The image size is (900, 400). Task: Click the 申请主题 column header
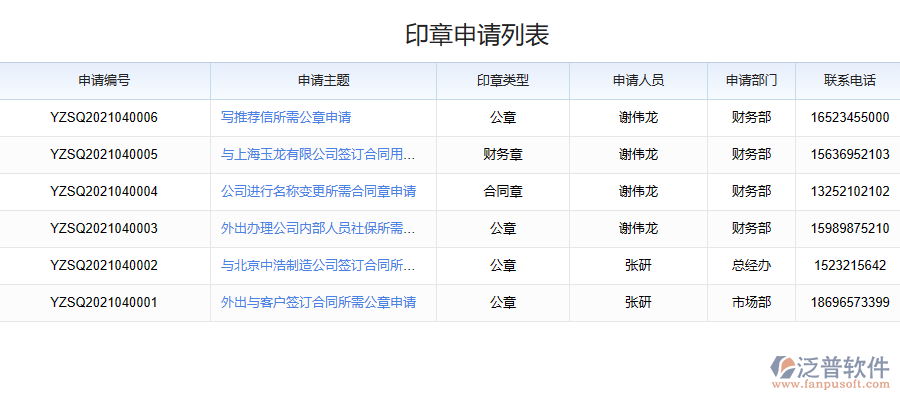point(323,80)
